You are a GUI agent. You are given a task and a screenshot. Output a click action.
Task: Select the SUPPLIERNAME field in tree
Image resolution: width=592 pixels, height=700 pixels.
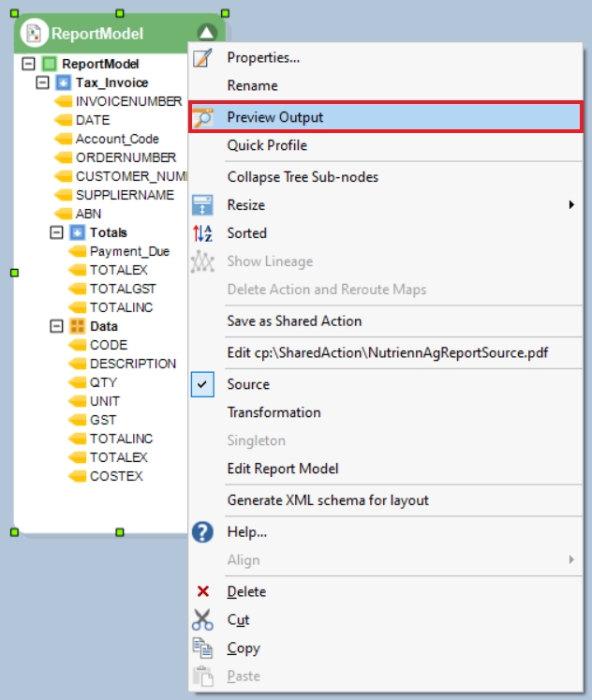(125, 195)
